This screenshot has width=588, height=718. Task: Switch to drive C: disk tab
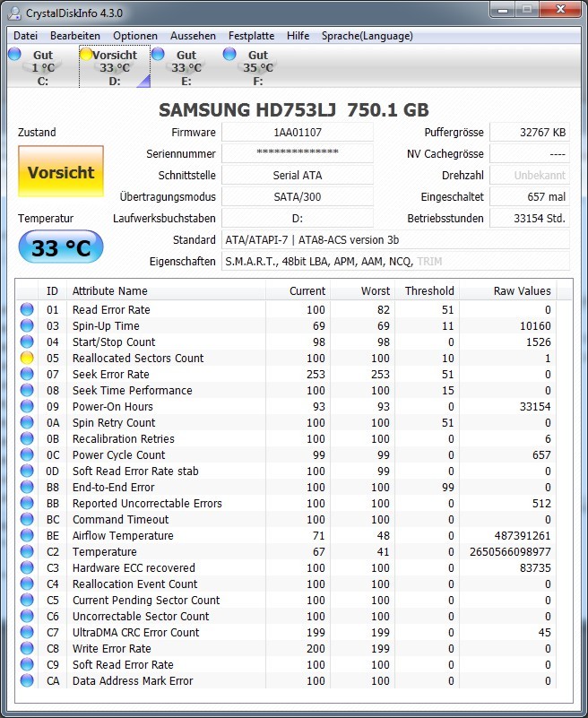[x=43, y=67]
